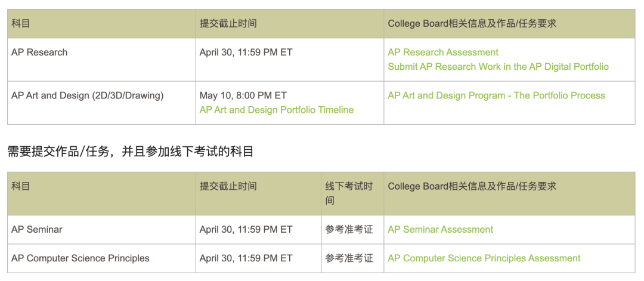
Task: Open AP Art and Design Portfolio Timeline link
Action: [276, 110]
